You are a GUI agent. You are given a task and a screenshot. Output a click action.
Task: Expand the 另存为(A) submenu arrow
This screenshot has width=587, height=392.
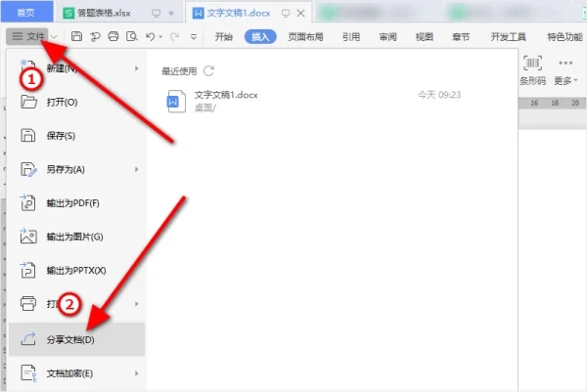click(x=136, y=169)
